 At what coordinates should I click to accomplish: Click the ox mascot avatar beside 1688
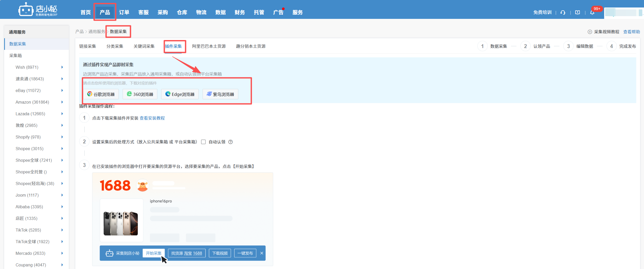pos(143,185)
